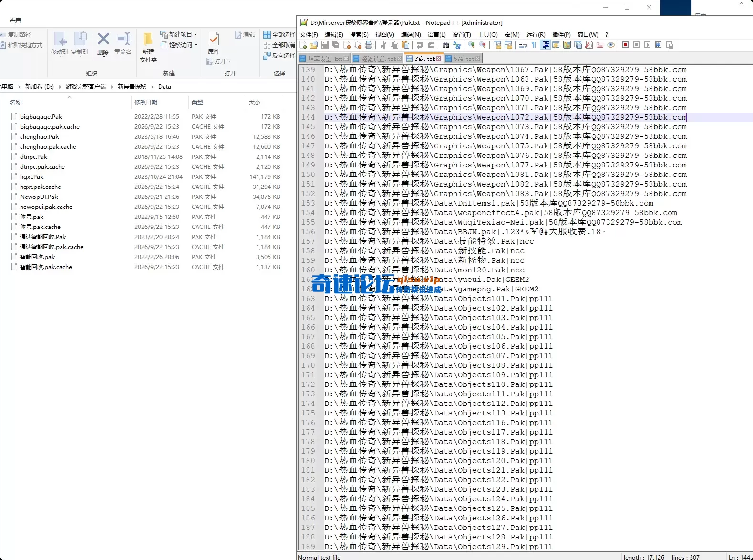Image resolution: width=753 pixels, height=560 pixels.
Task: Select hgxt.Pak file in Explorer list
Action: (x=31, y=176)
